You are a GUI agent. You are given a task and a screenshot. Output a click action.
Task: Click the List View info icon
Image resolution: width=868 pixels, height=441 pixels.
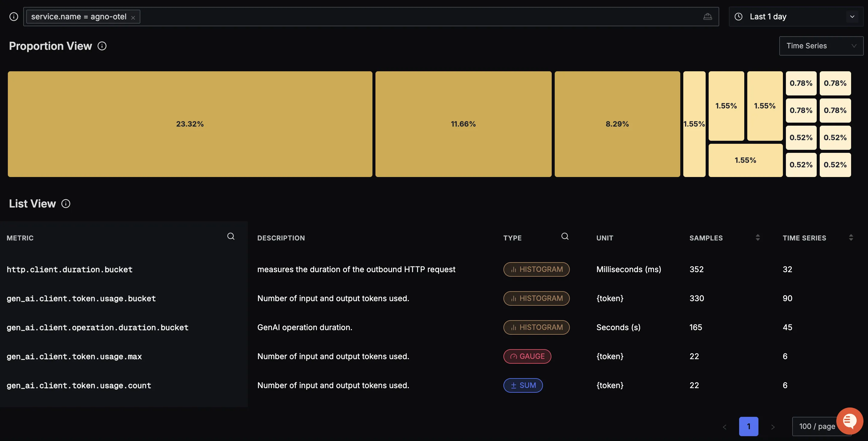[66, 204]
